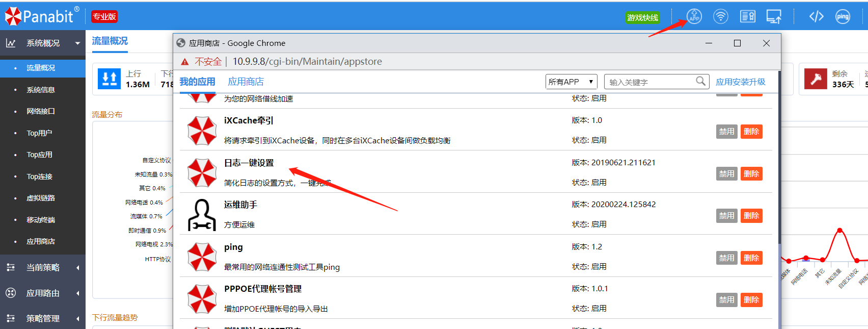Click the address bar URL 10.9.9.8/cgi-bin/Maintain/appstore
The width and height of the screenshot is (868, 329).
[x=307, y=62]
